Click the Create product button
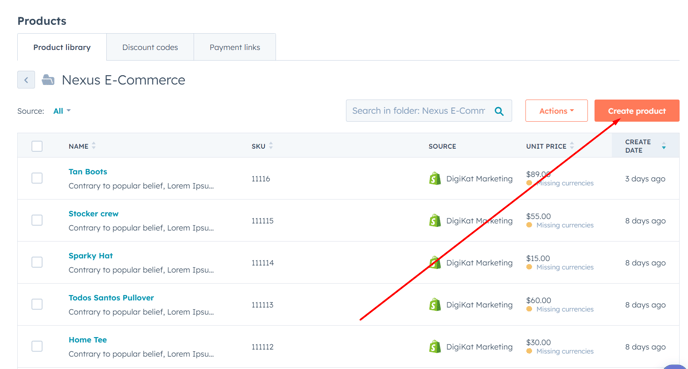The width and height of the screenshot is (688, 369). click(637, 111)
